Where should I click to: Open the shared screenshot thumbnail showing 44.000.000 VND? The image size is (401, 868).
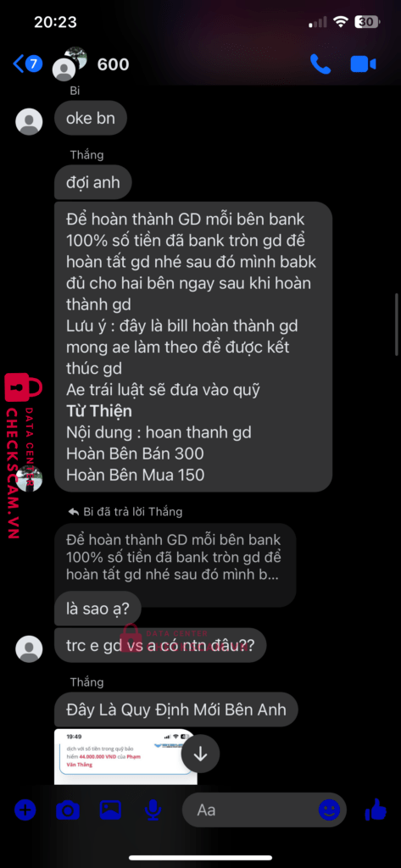pyautogui.click(x=125, y=757)
